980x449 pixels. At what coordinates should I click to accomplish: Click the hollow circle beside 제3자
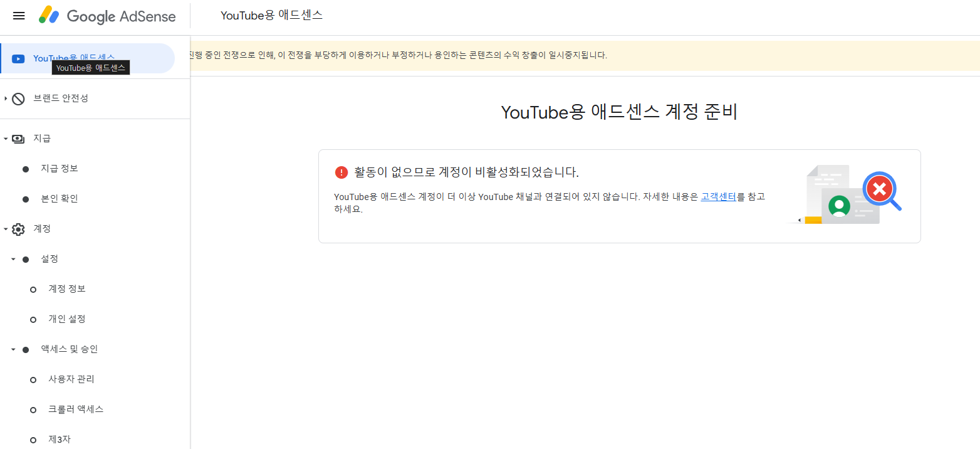pyautogui.click(x=33, y=440)
